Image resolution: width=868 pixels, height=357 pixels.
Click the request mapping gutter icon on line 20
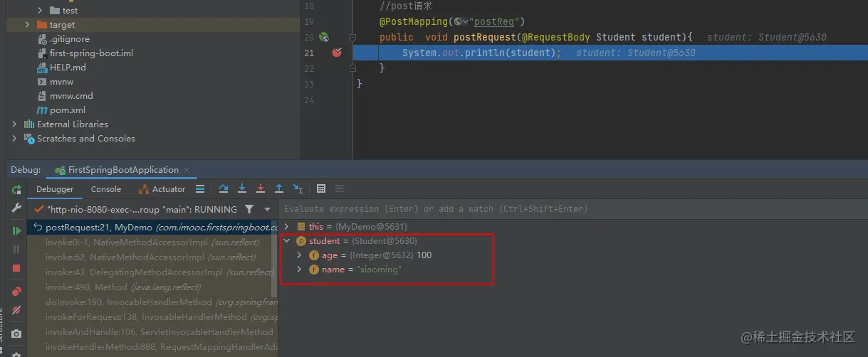324,37
